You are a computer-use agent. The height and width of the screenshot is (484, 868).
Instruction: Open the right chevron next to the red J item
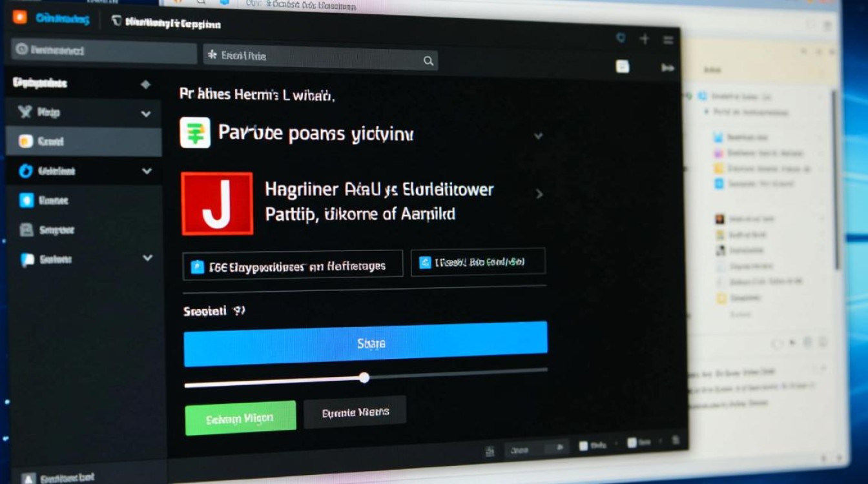539,194
